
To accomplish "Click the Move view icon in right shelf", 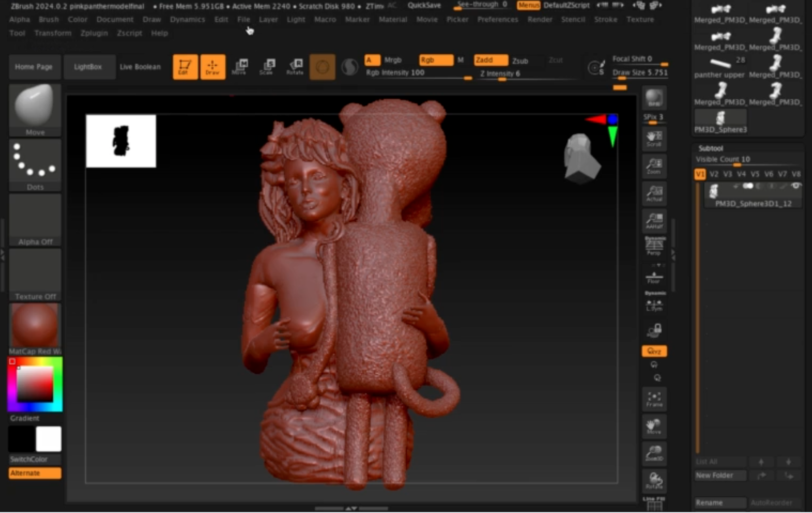I will click(x=654, y=426).
